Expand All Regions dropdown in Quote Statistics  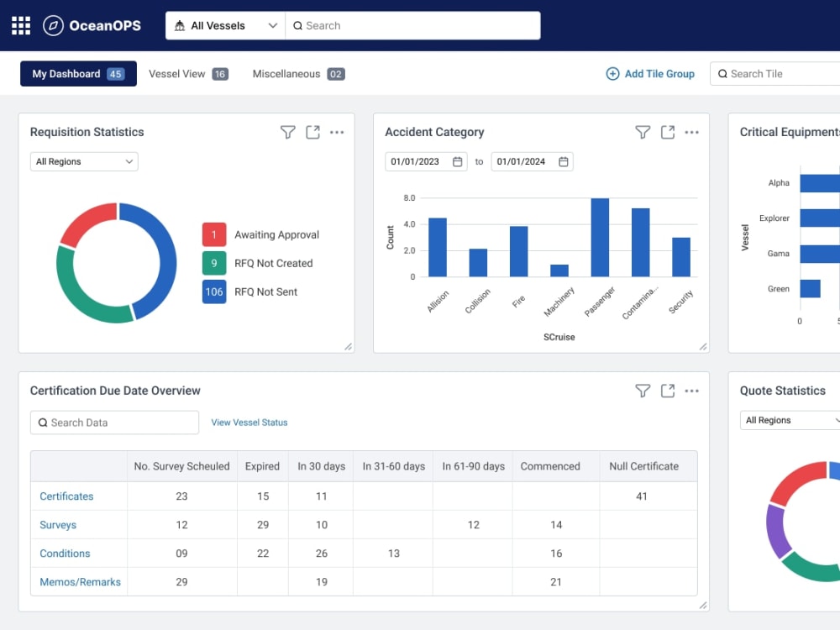point(790,421)
